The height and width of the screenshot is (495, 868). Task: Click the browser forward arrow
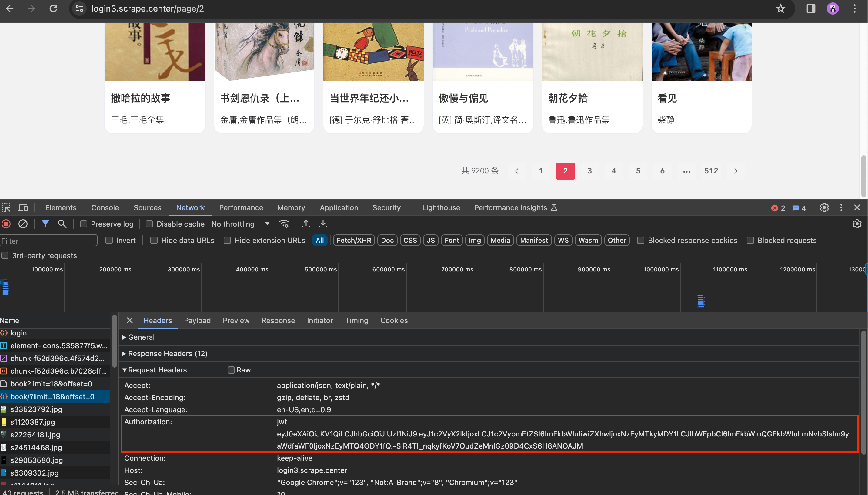click(x=31, y=8)
